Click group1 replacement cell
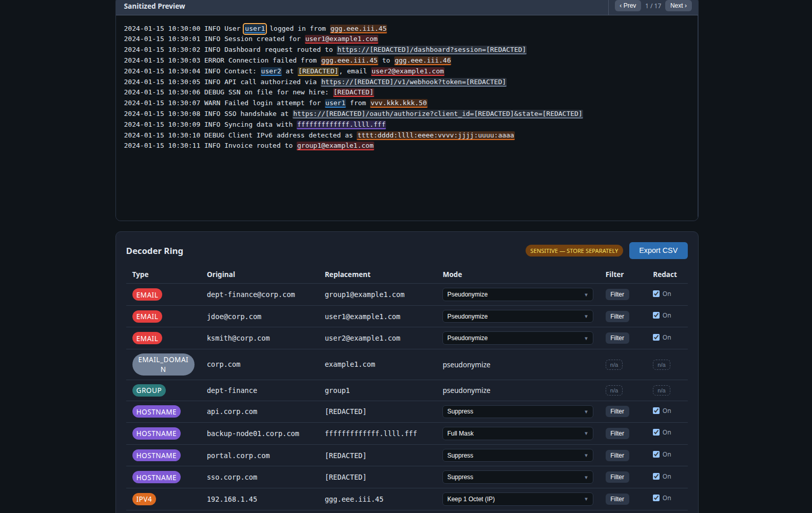The height and width of the screenshot is (513, 812). (x=337, y=390)
